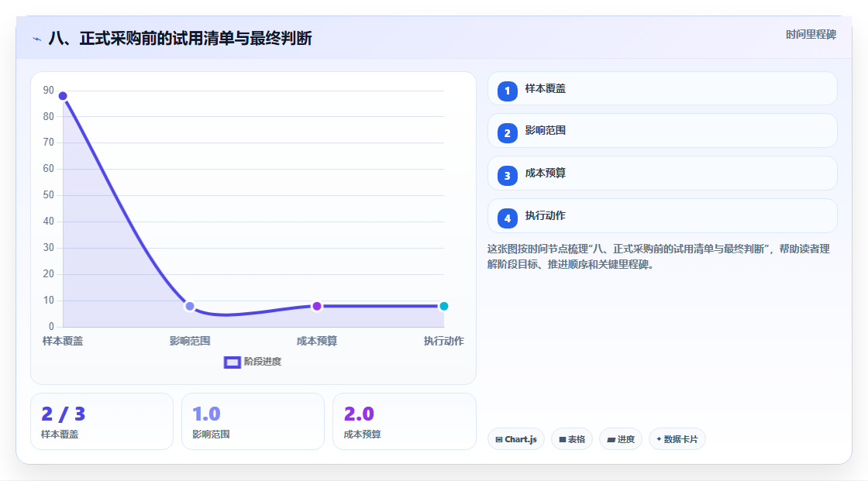
Task: Click the x-axis label 执行动作
Action: click(x=444, y=341)
